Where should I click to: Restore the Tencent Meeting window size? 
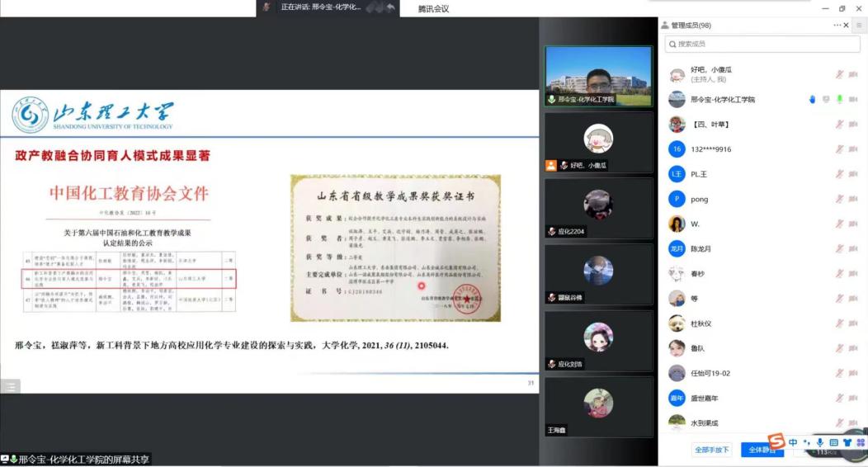842,8
